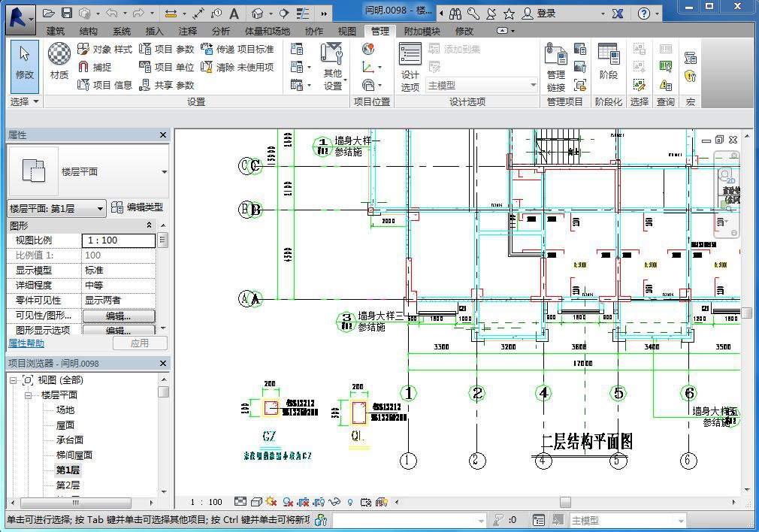Open the Revit application menu button
The width and height of the screenshot is (759, 532).
[x=21, y=20]
